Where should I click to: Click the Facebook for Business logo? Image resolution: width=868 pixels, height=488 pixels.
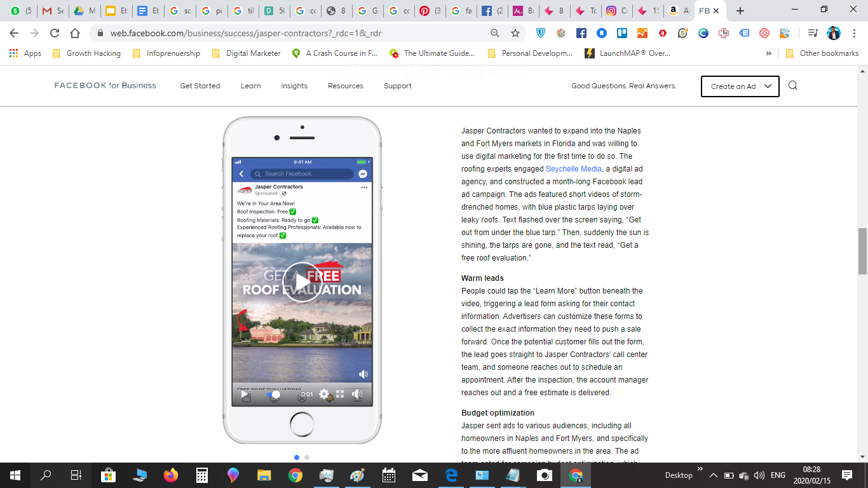pyautogui.click(x=105, y=86)
